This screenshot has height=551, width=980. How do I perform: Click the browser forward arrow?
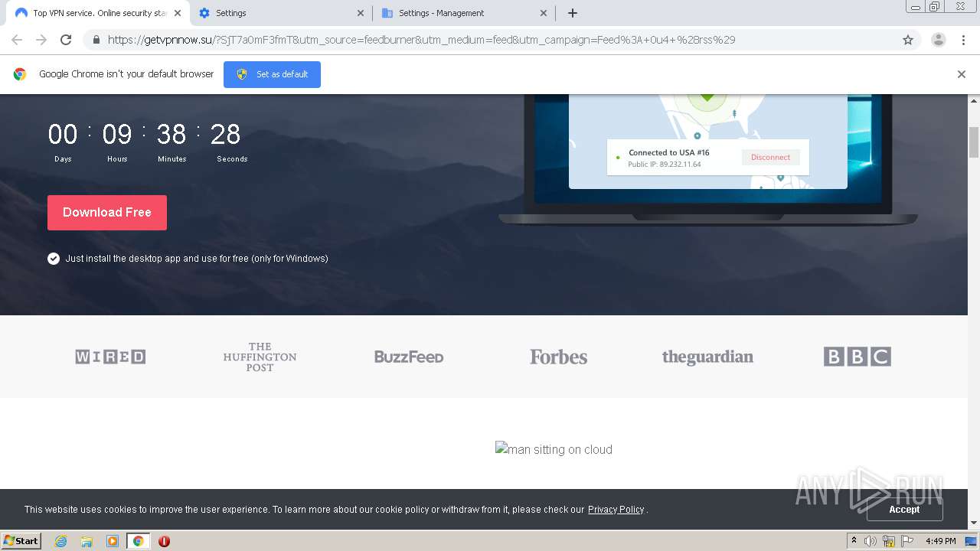[41, 40]
